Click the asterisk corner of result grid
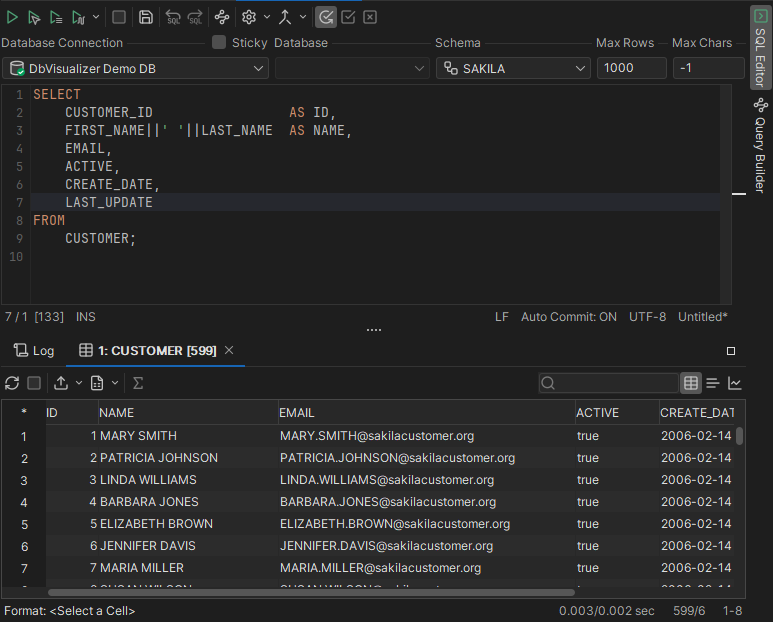 24,412
